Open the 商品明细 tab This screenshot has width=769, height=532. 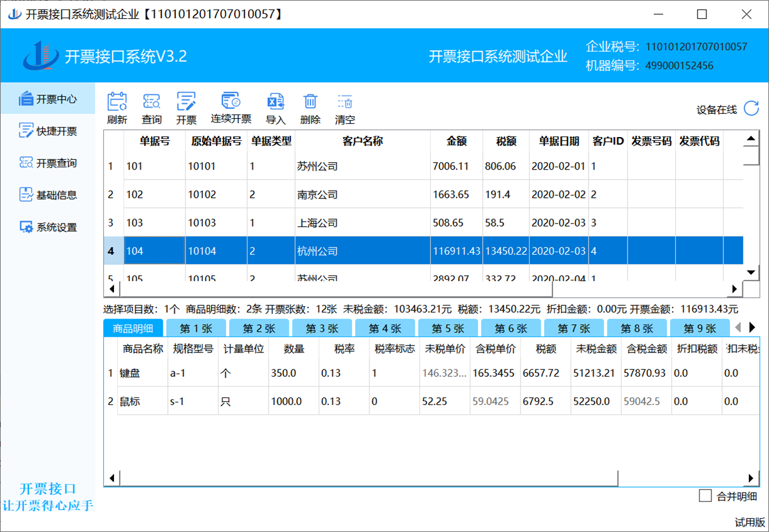coord(133,329)
